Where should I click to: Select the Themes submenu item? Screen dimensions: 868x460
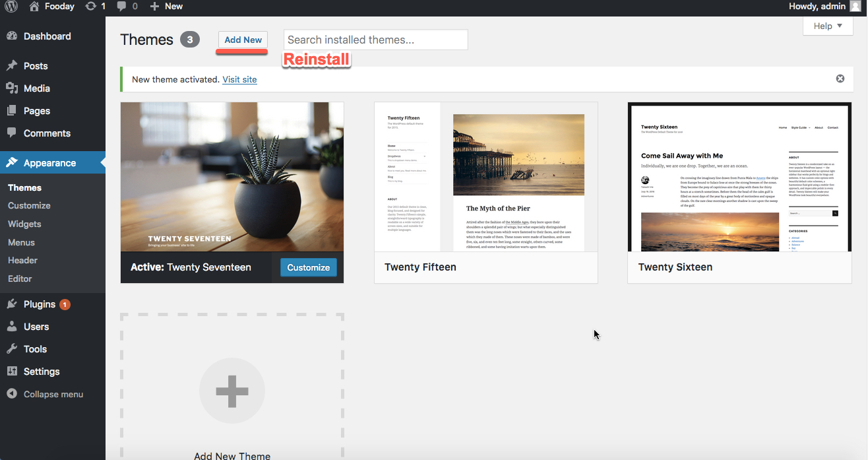pyautogui.click(x=24, y=188)
